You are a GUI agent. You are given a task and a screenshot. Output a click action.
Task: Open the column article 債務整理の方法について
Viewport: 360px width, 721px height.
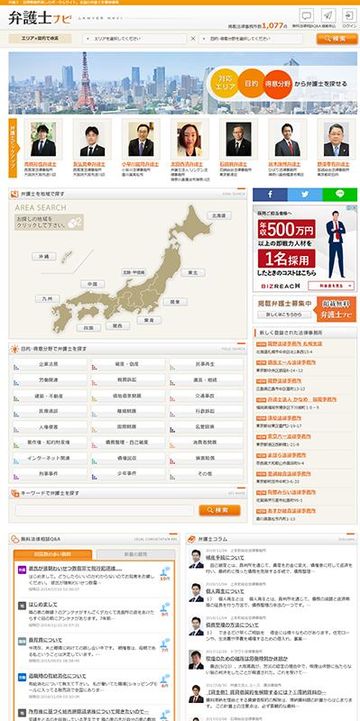tap(232, 625)
